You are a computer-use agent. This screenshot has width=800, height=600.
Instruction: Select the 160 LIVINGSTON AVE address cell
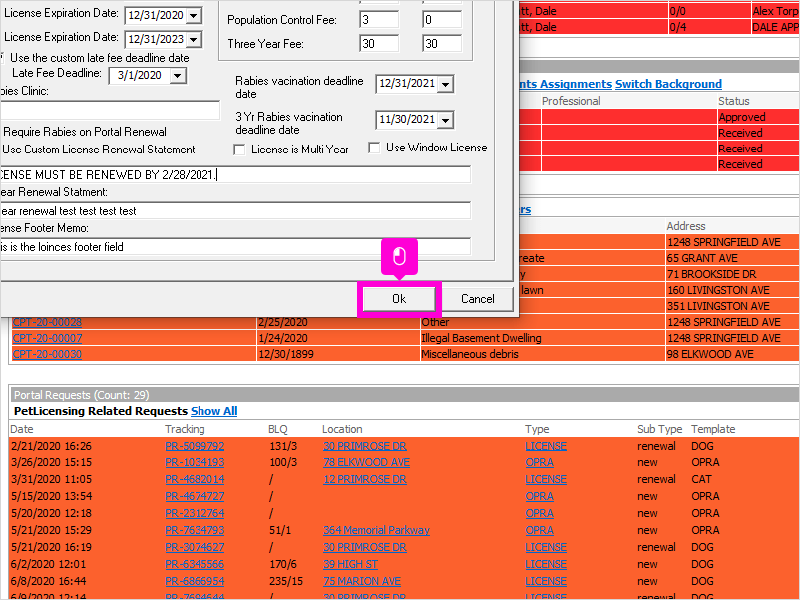pos(732,290)
